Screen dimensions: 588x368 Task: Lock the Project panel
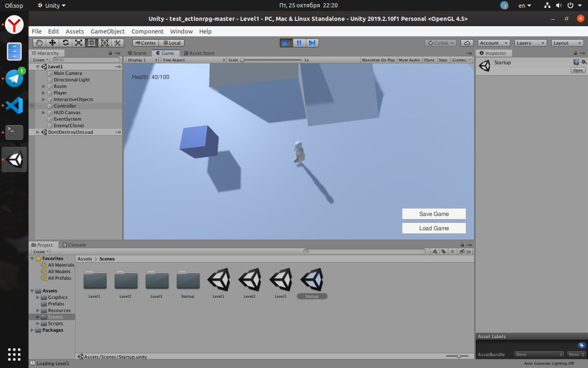[x=463, y=245]
